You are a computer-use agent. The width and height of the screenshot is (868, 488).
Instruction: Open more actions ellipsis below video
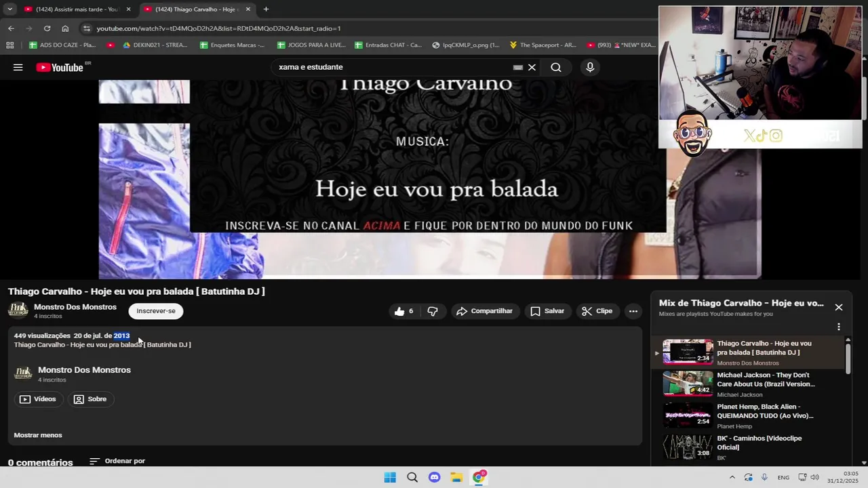click(633, 311)
